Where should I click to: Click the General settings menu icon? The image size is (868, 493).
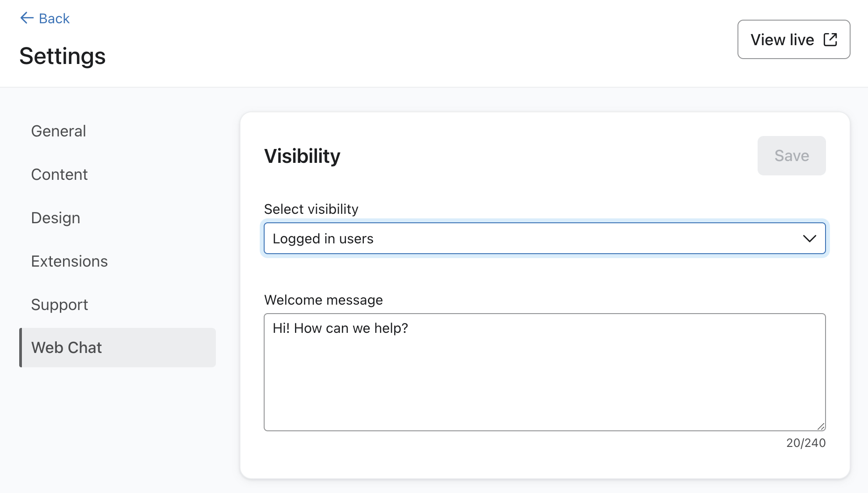click(58, 131)
